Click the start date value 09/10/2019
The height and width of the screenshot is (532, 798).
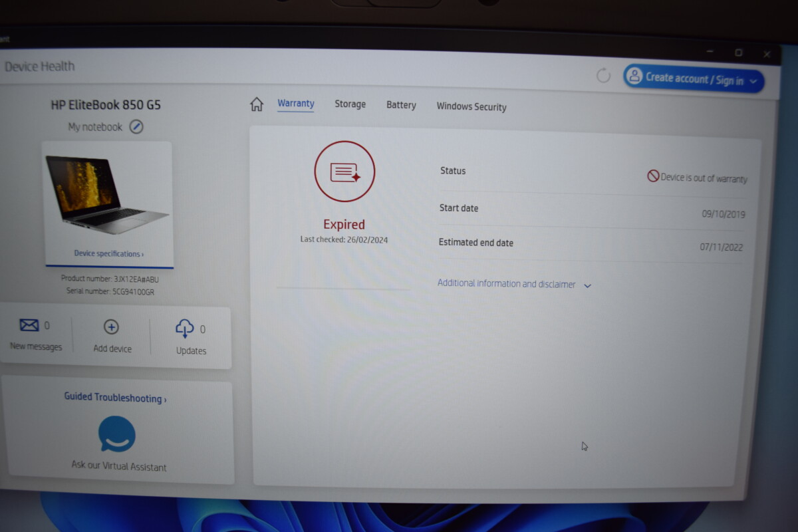click(724, 215)
